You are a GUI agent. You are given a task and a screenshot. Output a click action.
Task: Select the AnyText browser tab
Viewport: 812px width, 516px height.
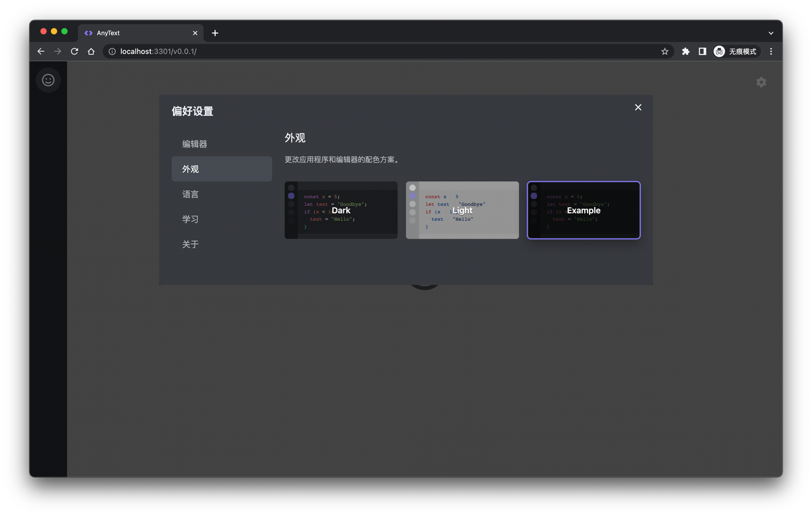tap(141, 33)
